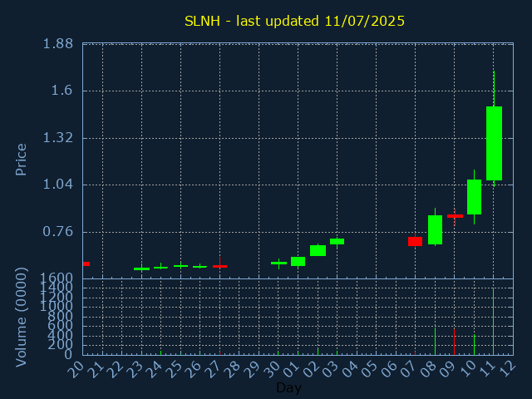The width and height of the screenshot is (532, 399).
Task: Select the green candlestick for day 02
Action: 318,250
